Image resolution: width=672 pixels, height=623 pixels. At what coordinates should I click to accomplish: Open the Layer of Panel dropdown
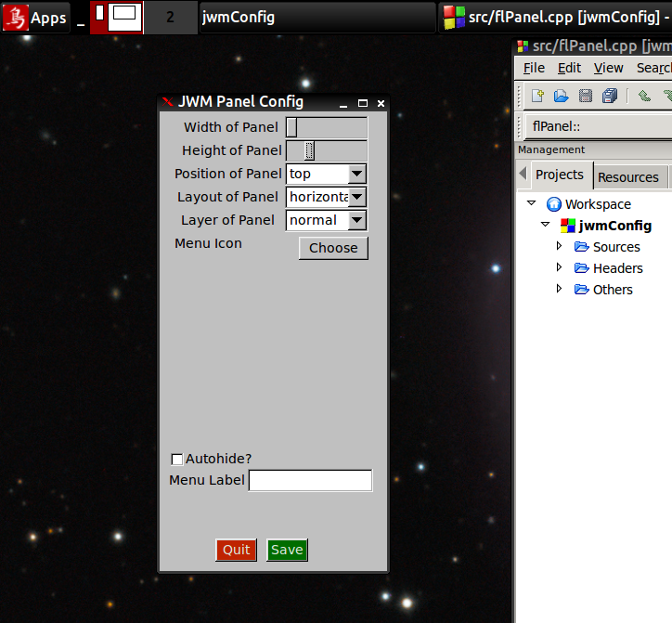(x=357, y=220)
